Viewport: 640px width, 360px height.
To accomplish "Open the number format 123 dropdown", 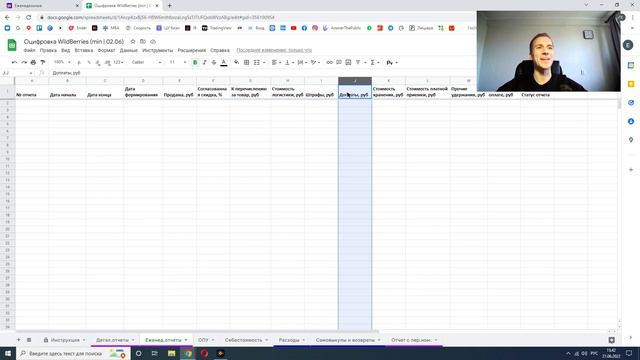I will 118,62.
